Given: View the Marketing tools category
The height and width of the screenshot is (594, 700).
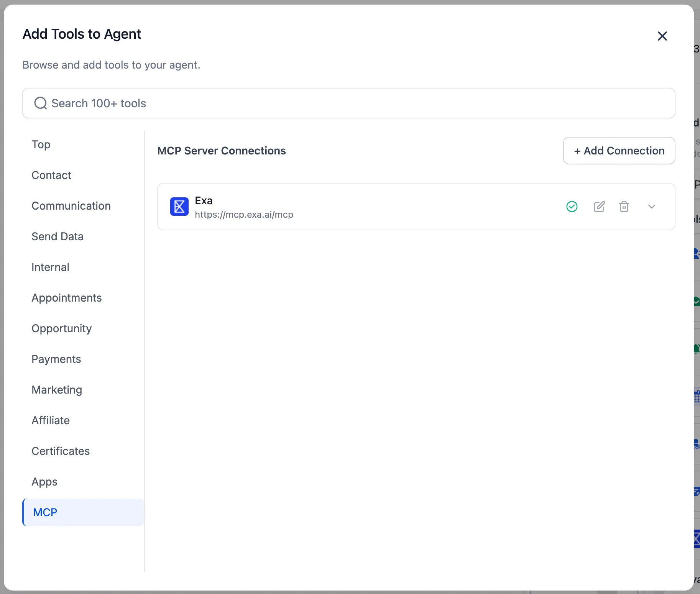Looking at the screenshot, I should pos(57,390).
